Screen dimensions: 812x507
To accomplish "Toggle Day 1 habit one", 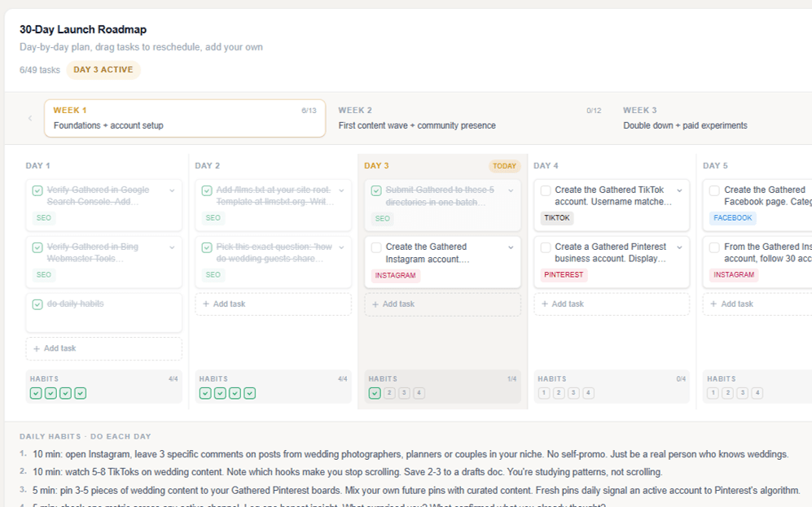I will (36, 393).
